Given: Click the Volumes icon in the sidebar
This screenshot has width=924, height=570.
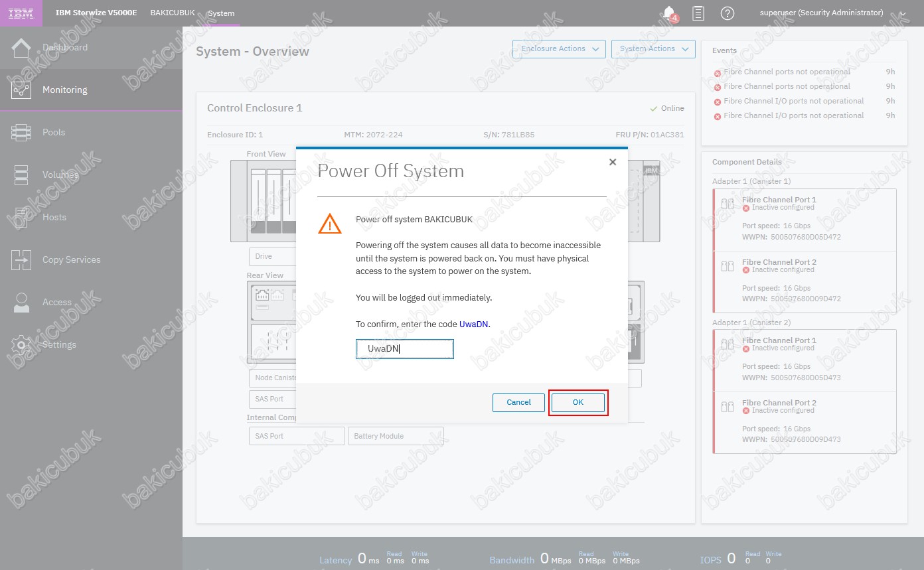Looking at the screenshot, I should [x=21, y=175].
